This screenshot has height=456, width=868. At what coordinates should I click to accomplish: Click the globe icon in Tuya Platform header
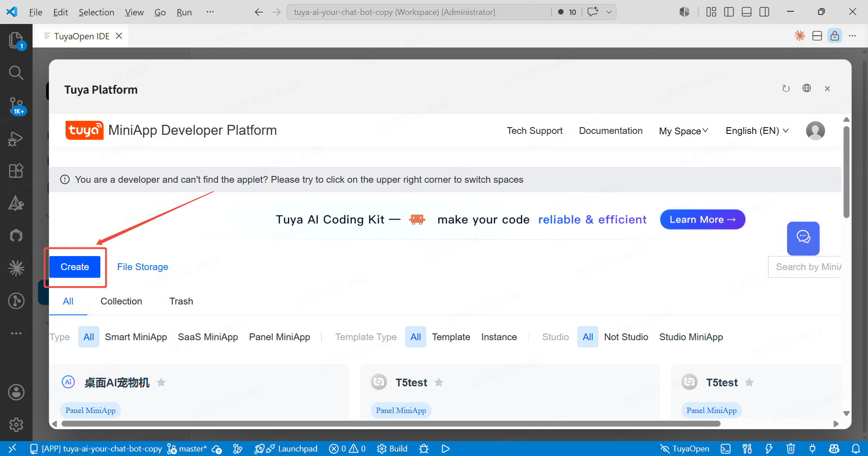pos(807,88)
